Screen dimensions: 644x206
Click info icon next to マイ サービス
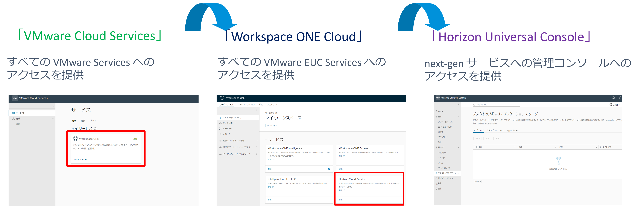[x=95, y=128]
